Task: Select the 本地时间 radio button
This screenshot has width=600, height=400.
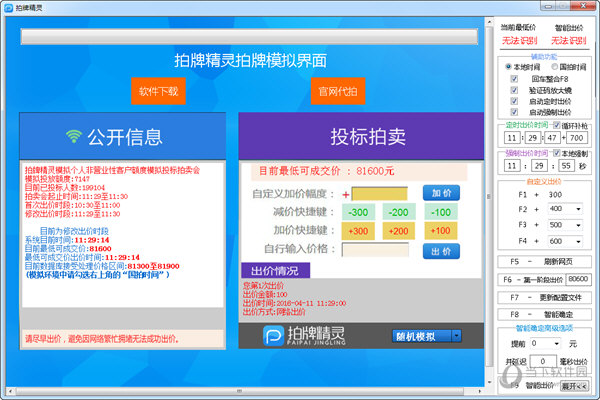Action: [508, 67]
